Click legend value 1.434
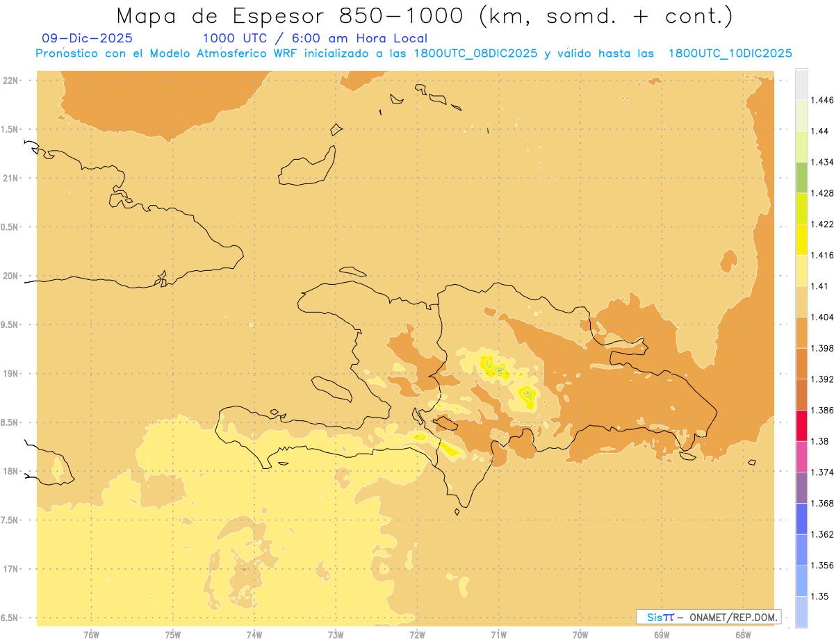Screen dimensions: 834x644 (x=821, y=163)
